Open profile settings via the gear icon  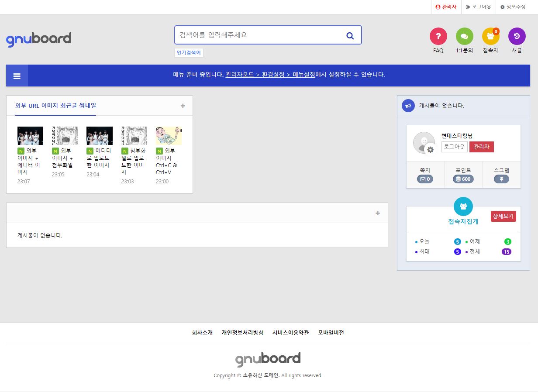430,151
